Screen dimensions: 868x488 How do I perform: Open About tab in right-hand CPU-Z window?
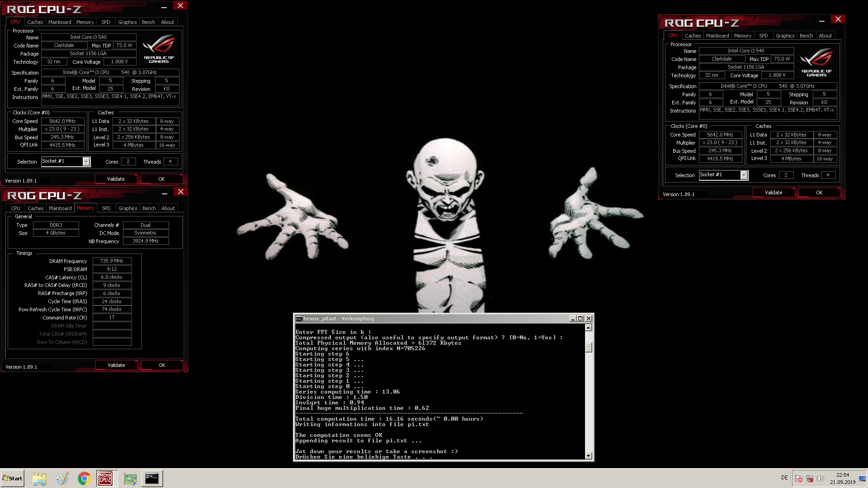click(x=825, y=36)
